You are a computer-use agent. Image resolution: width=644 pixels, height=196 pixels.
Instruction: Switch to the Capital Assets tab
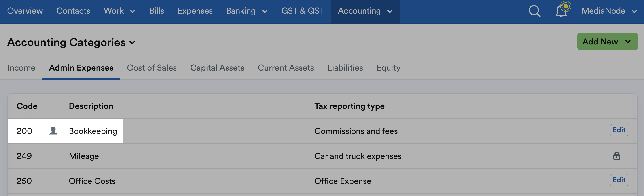217,68
